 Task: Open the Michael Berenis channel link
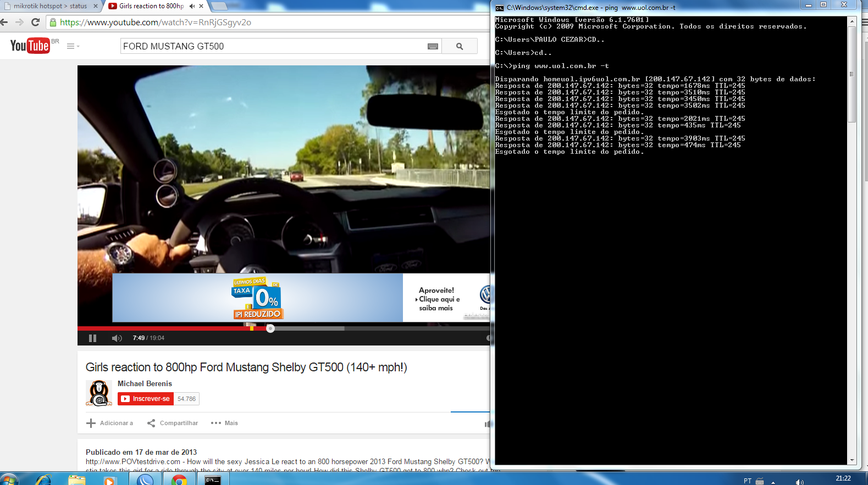(145, 384)
